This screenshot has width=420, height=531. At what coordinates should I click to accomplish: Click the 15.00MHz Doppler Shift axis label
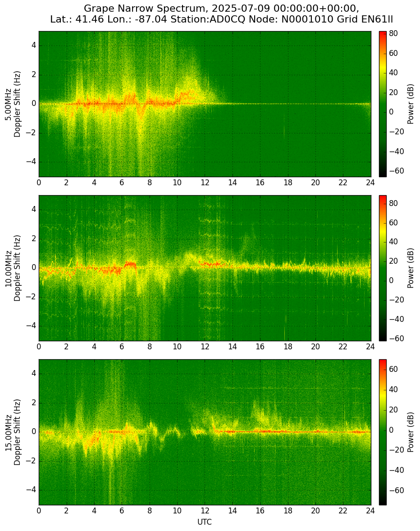[x=13, y=432]
